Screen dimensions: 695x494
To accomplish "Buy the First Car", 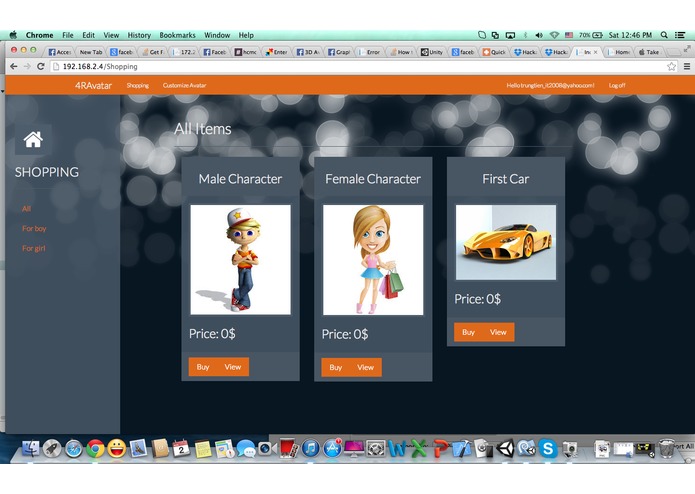I will tap(469, 332).
